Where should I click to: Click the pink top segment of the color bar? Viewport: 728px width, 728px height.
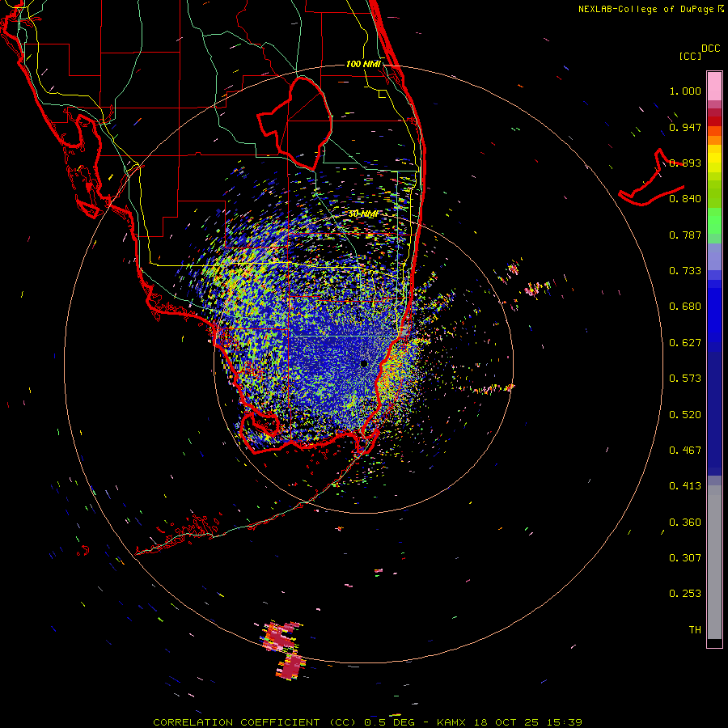pos(714,87)
